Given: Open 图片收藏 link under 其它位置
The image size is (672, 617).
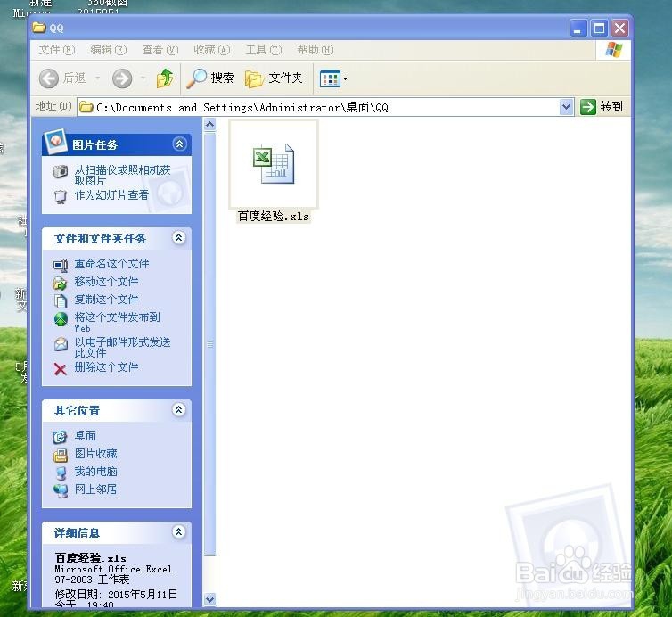Looking at the screenshot, I should 95,454.
